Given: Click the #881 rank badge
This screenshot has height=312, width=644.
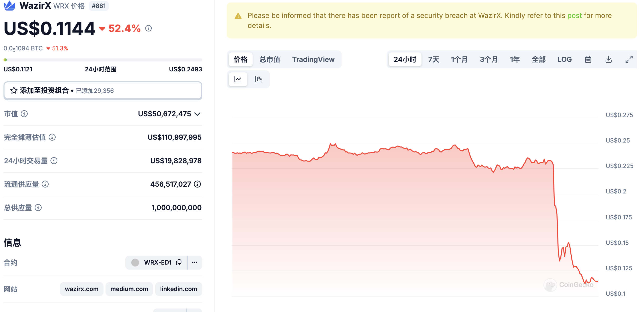Looking at the screenshot, I should 99,6.
